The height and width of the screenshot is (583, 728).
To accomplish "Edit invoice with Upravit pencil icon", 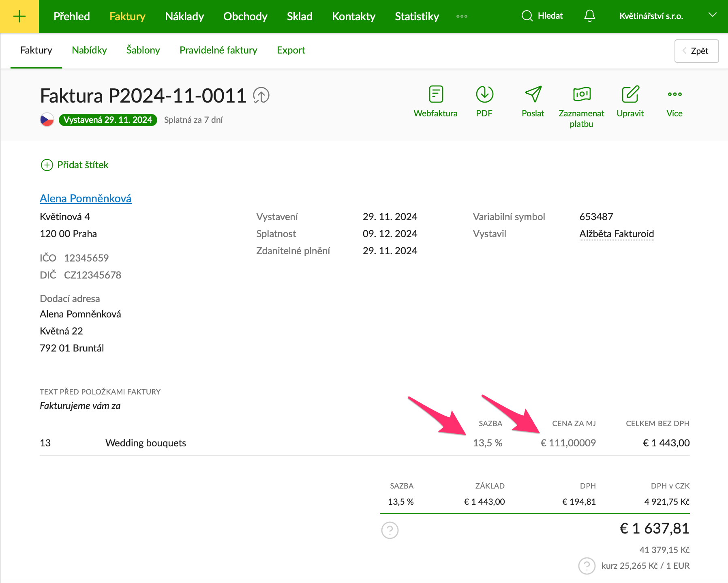I will 630,94.
